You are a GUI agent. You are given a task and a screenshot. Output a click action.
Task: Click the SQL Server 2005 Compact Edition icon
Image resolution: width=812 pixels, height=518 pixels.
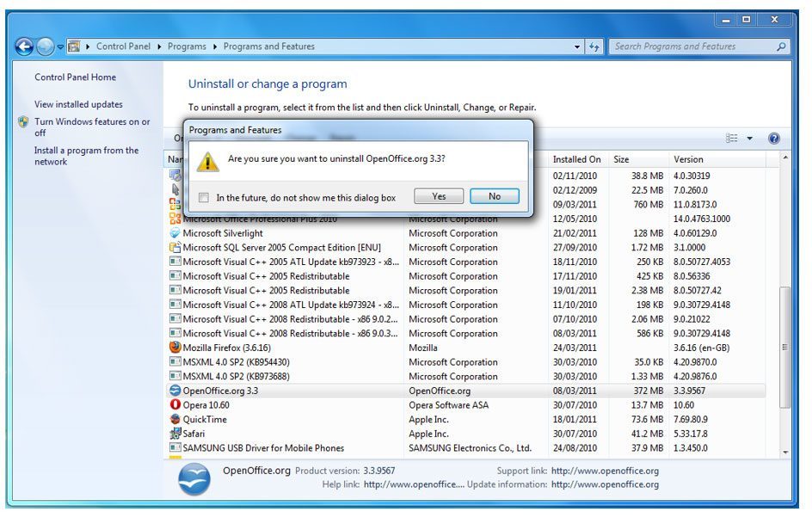pos(175,248)
